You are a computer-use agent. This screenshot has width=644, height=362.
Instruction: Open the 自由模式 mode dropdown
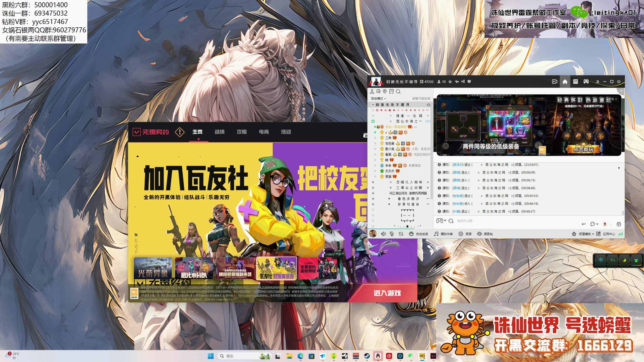click(x=378, y=99)
